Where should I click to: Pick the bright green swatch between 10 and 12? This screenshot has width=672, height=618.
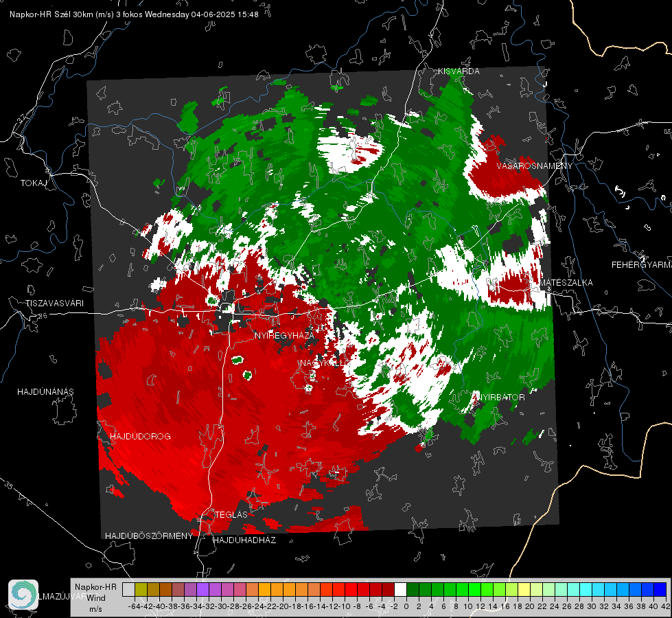[x=474, y=589]
